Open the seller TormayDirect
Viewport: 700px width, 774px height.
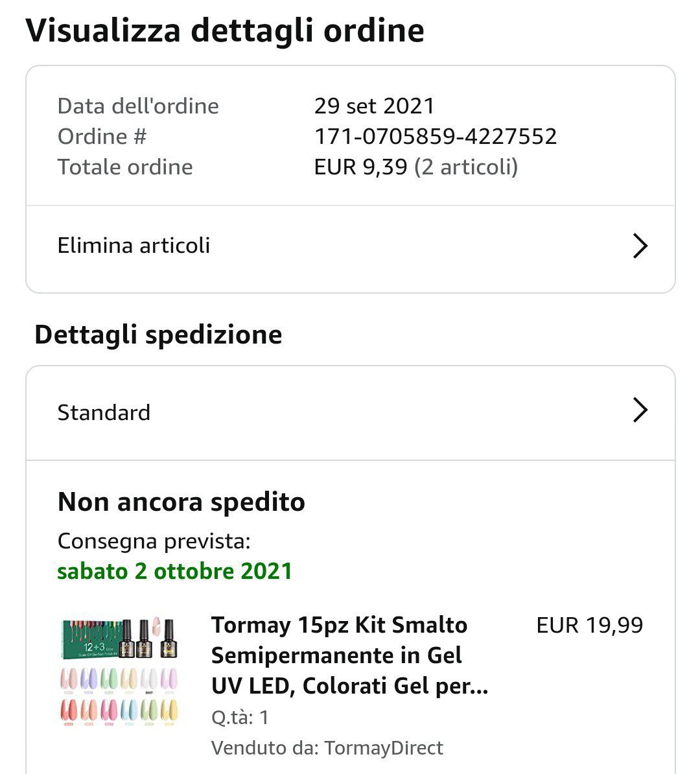pyautogui.click(x=384, y=747)
